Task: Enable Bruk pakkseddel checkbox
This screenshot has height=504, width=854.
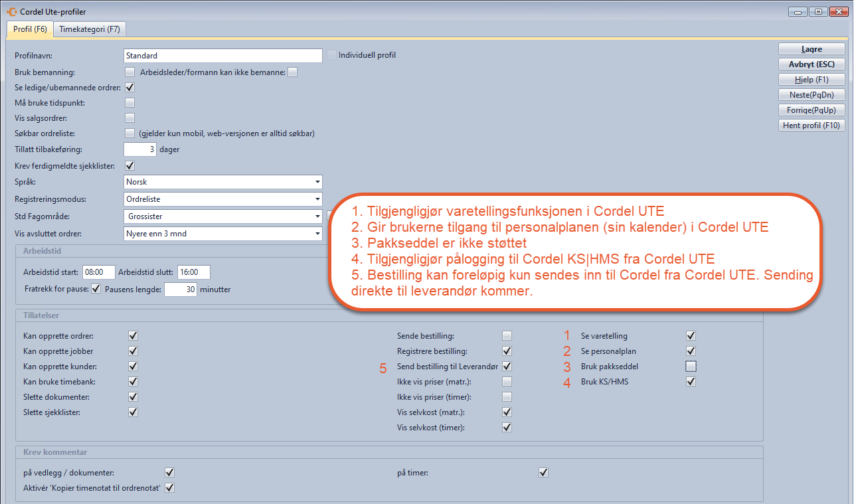Action: 691,367
